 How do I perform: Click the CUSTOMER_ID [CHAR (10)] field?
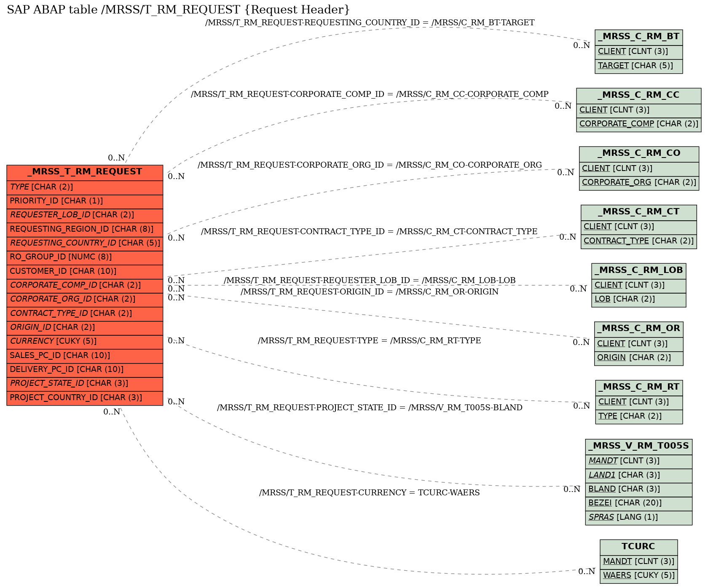(85, 272)
